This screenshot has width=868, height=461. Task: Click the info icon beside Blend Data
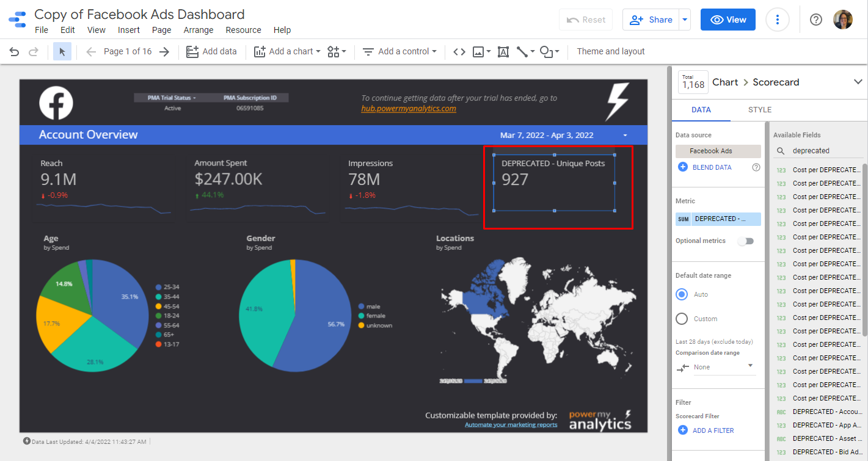pos(756,167)
